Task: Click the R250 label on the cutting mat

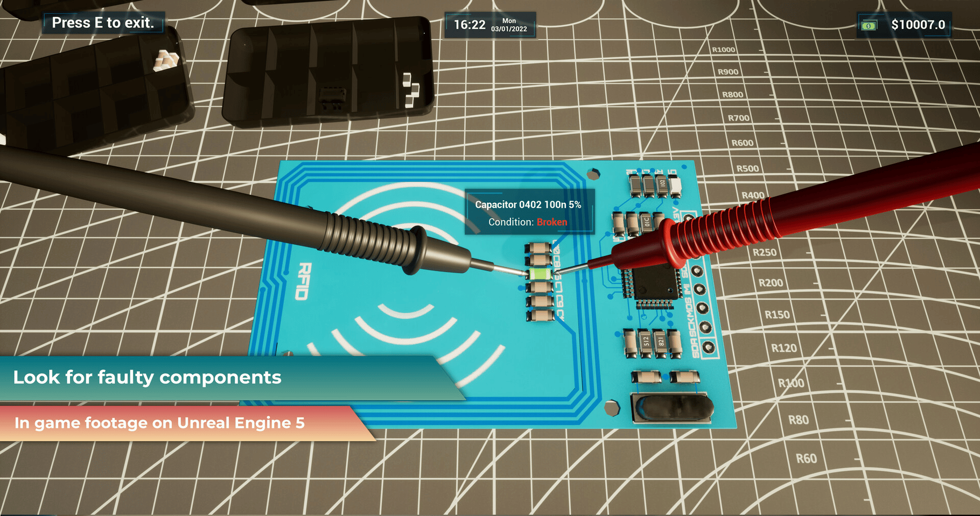Action: (765, 252)
